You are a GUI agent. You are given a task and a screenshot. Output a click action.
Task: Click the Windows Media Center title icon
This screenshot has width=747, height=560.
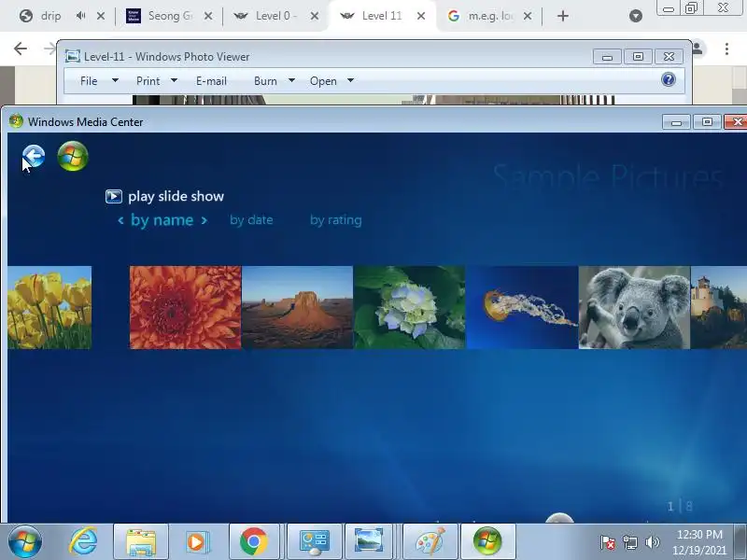coord(16,121)
